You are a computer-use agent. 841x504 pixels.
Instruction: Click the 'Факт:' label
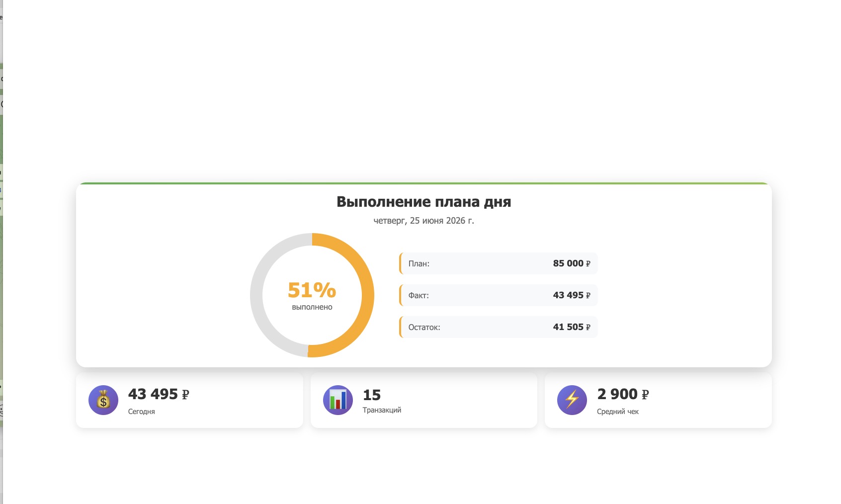[419, 295]
